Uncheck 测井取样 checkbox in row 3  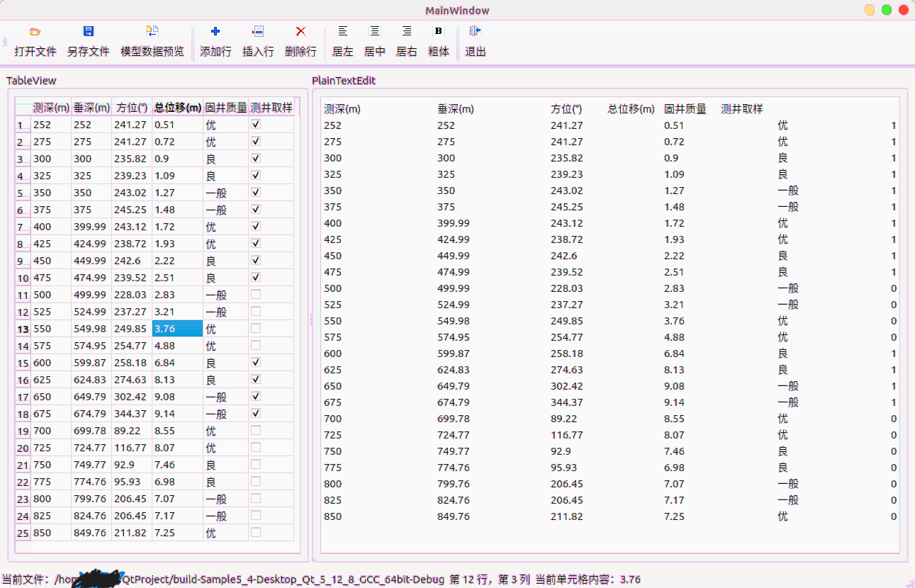(x=256, y=158)
